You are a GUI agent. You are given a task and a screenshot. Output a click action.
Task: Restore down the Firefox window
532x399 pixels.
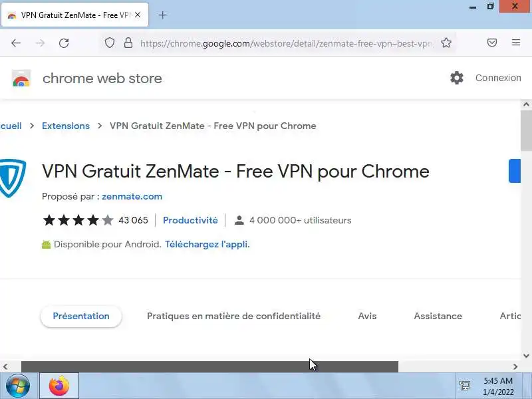(490, 6)
